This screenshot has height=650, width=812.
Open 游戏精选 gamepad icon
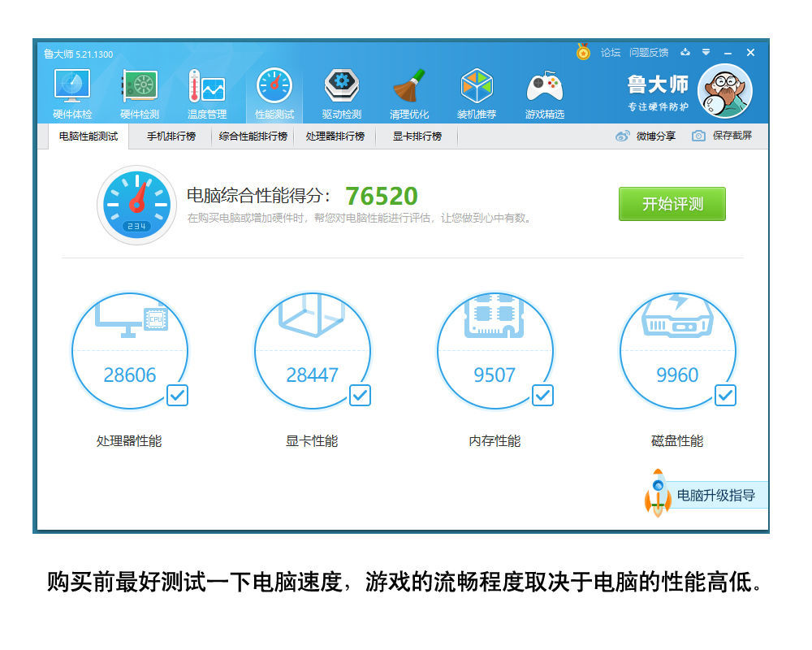pyautogui.click(x=544, y=93)
